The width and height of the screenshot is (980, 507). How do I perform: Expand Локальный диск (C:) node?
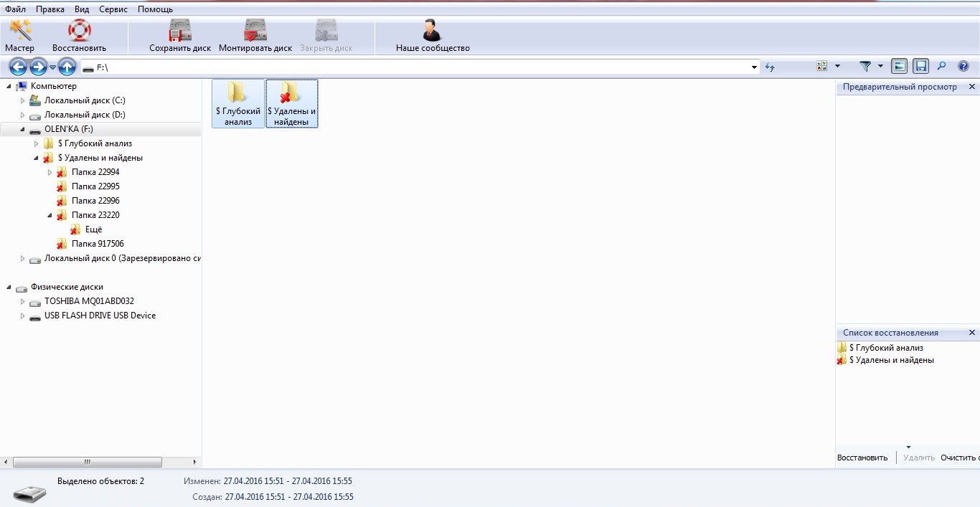tap(22, 100)
